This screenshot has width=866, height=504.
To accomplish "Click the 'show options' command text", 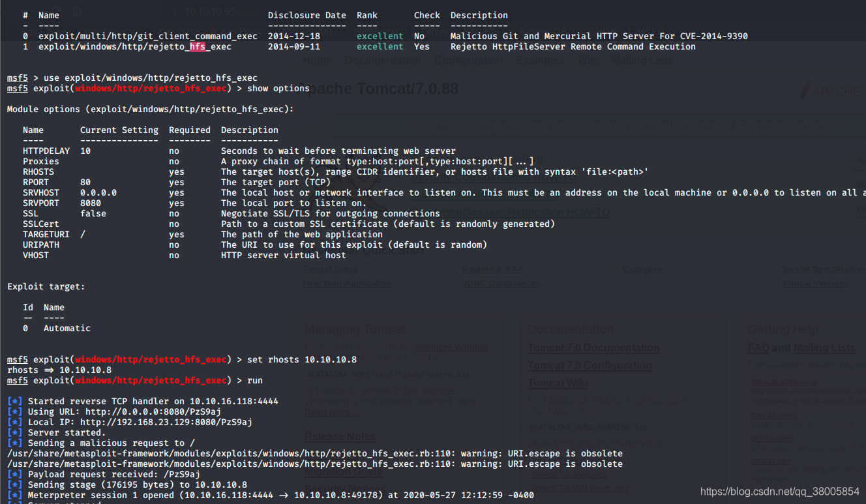I will pyautogui.click(x=278, y=88).
